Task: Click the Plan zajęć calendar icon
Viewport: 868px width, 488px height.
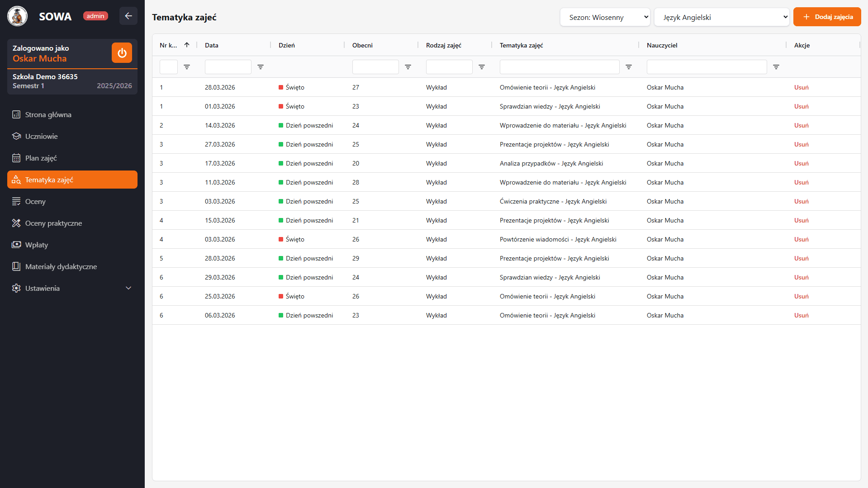Action: (16, 158)
